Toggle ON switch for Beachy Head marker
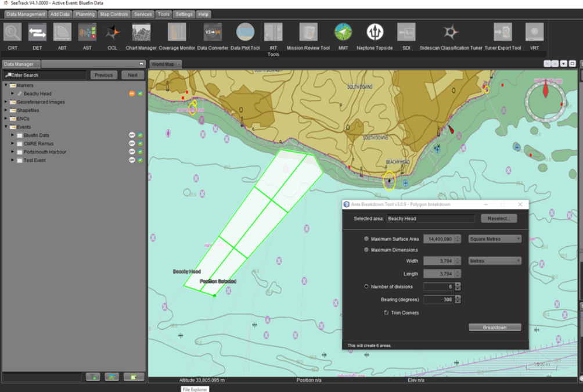This screenshot has height=392, width=583. (132, 93)
